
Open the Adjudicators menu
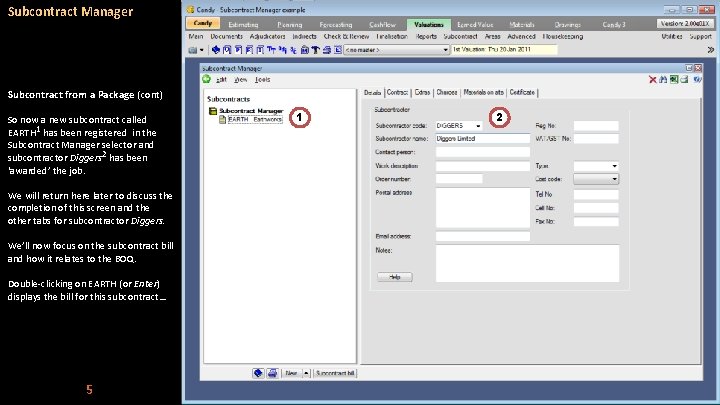(x=267, y=36)
